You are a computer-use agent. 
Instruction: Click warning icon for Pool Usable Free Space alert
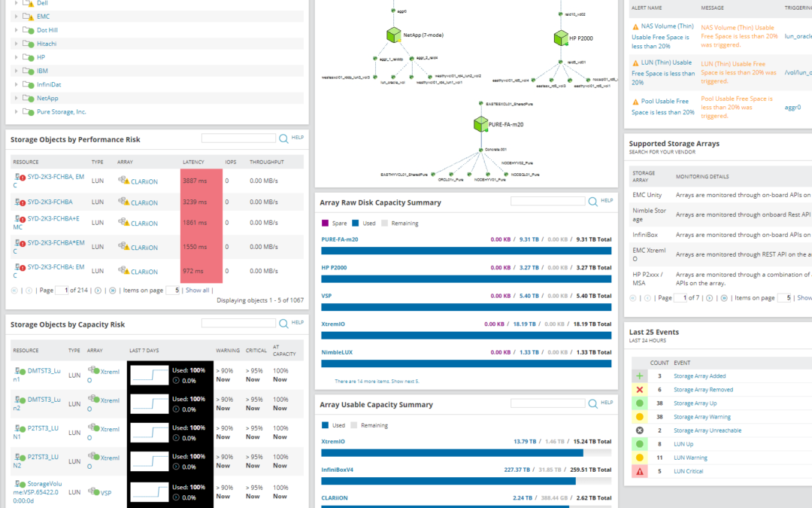pyautogui.click(x=635, y=102)
